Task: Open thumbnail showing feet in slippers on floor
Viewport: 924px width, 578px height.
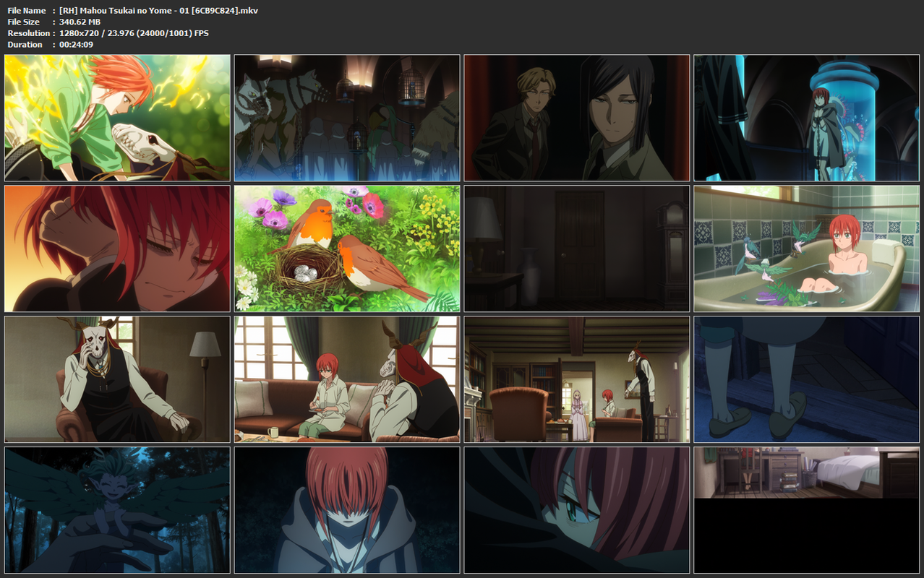Action: (807, 379)
